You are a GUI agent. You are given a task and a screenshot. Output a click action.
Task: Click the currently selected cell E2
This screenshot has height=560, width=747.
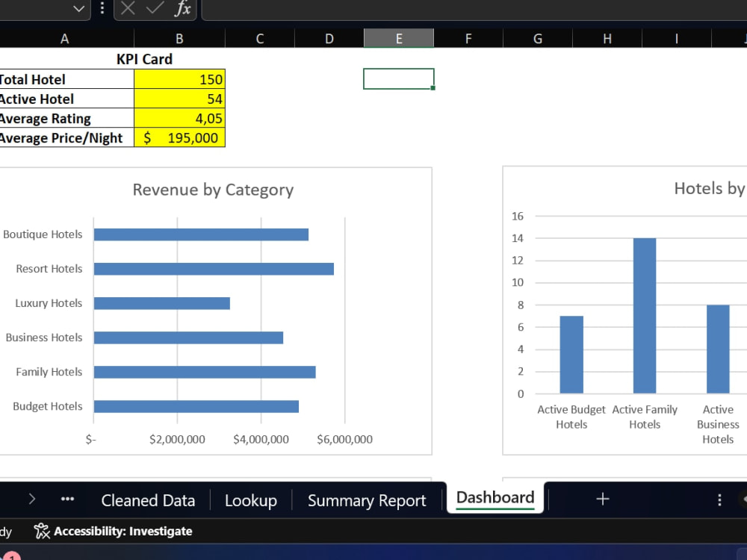click(x=399, y=79)
